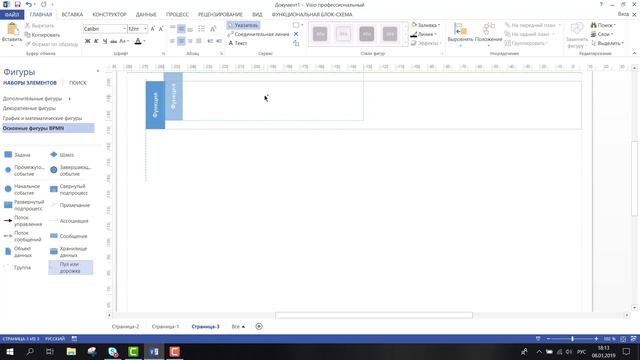Select the Задача shape in BPMN stencil
The width and height of the screenshot is (640, 360).
[17, 155]
